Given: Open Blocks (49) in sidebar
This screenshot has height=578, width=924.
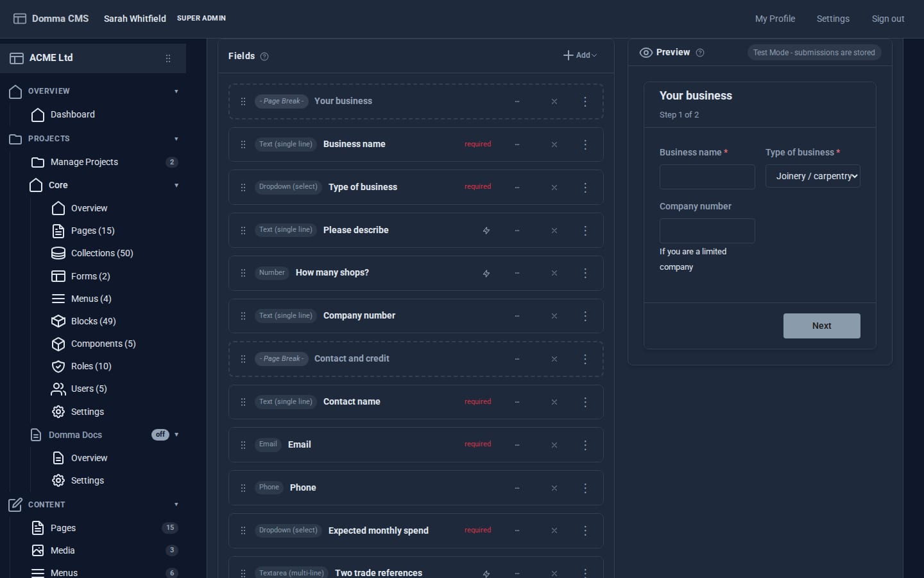Looking at the screenshot, I should tap(94, 321).
